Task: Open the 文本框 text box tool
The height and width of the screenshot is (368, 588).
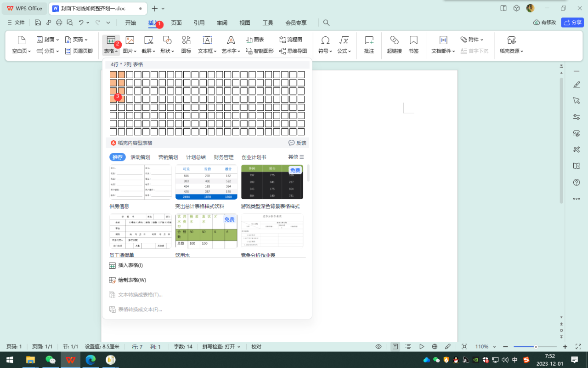Action: pos(208,45)
